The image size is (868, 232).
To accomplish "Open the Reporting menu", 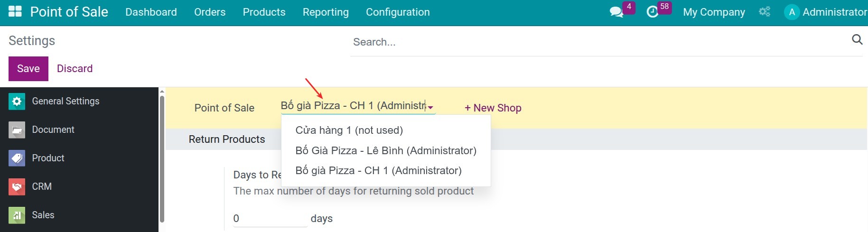I will pos(326,12).
